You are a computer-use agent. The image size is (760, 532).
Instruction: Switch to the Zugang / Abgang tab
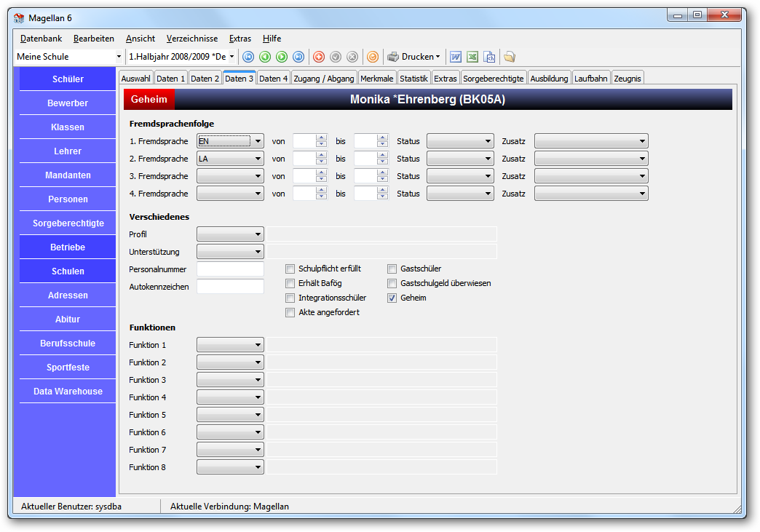(x=324, y=79)
